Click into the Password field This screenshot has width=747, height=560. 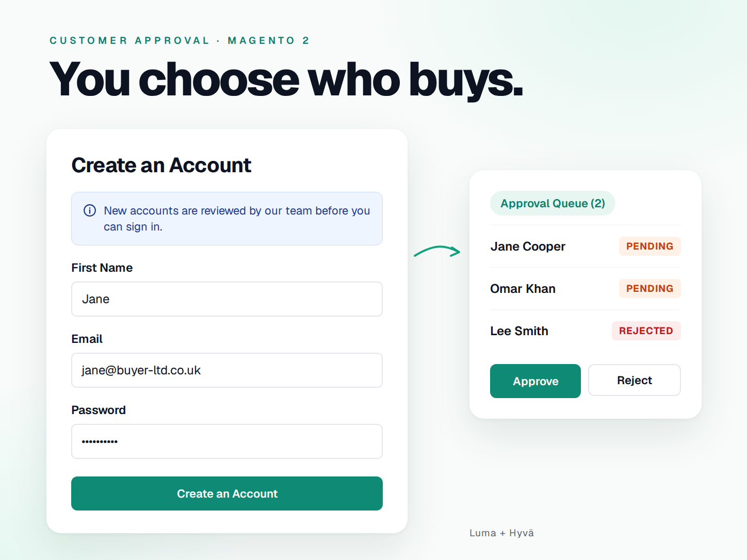click(x=227, y=441)
